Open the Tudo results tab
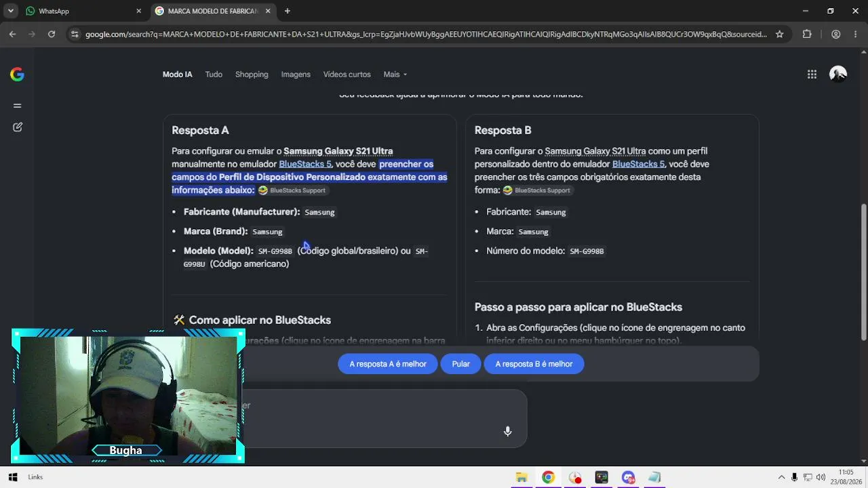 click(x=214, y=75)
